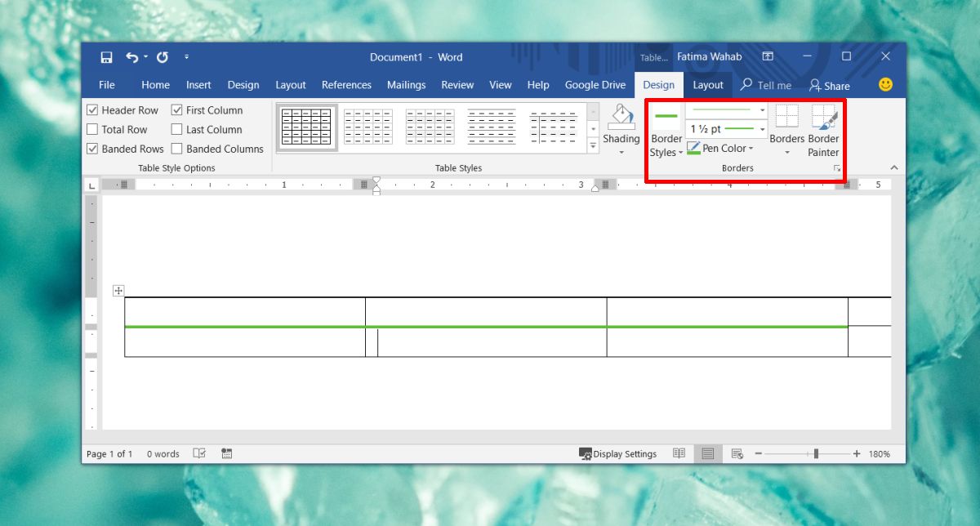Image resolution: width=980 pixels, height=526 pixels.
Task: Open the Shading color options
Action: pyautogui.click(x=621, y=150)
